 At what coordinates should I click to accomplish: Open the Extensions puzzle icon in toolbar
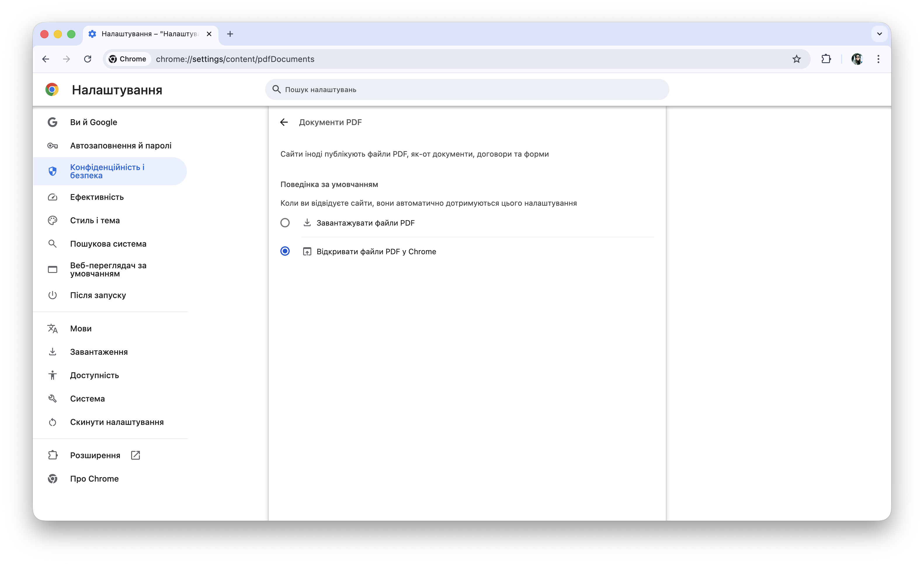point(826,59)
